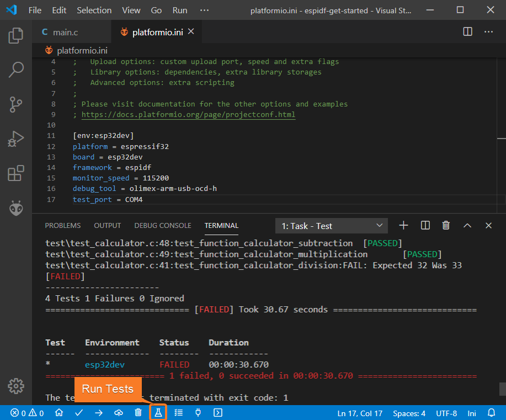Switch to the DEBUG CONSOLE tab
The image size is (506, 420).
point(163,225)
